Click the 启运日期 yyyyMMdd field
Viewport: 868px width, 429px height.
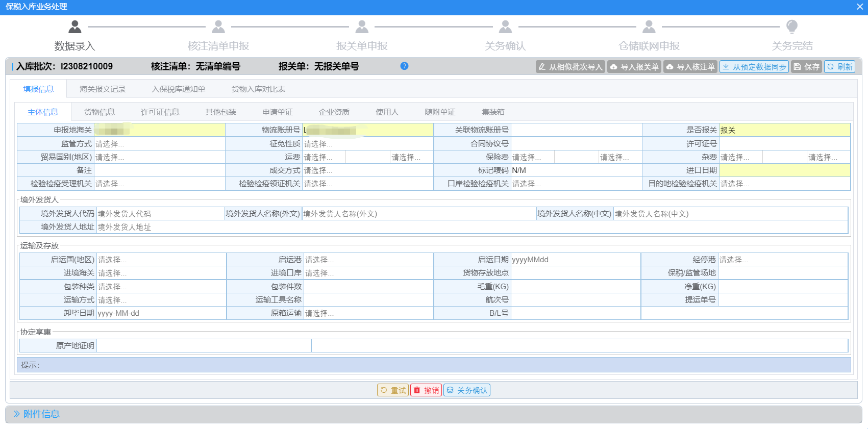576,260
